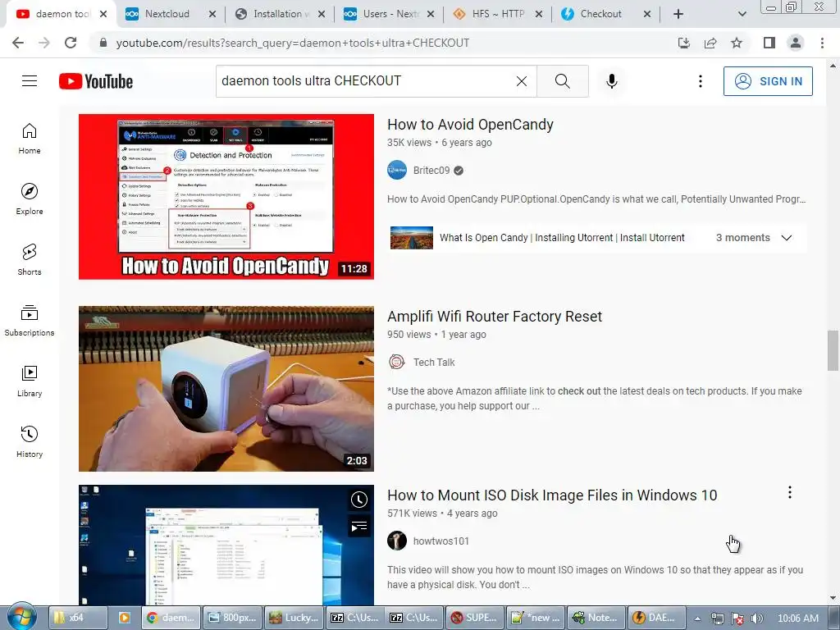Open Shorts in the sidebar

(x=30, y=259)
